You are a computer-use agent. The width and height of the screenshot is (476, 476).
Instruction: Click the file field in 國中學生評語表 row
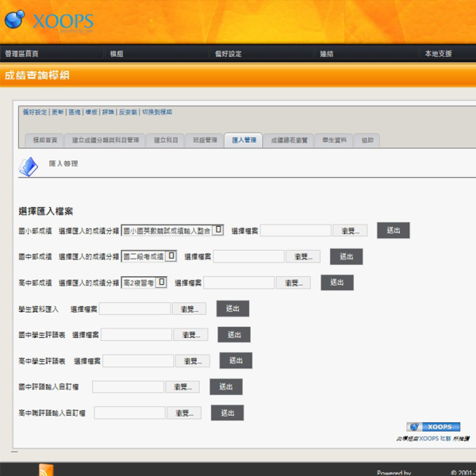click(x=136, y=335)
